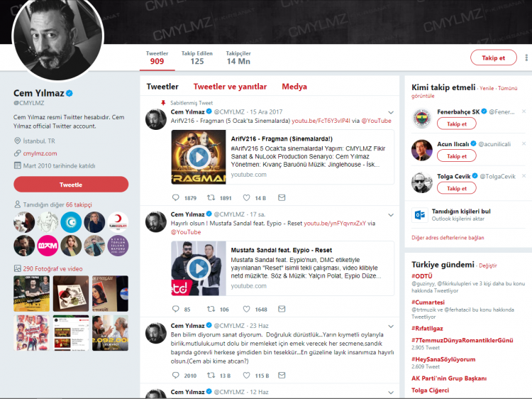The width and height of the screenshot is (532, 399).
Task: Open the pink BKM follower avatar
Action: [48, 246]
